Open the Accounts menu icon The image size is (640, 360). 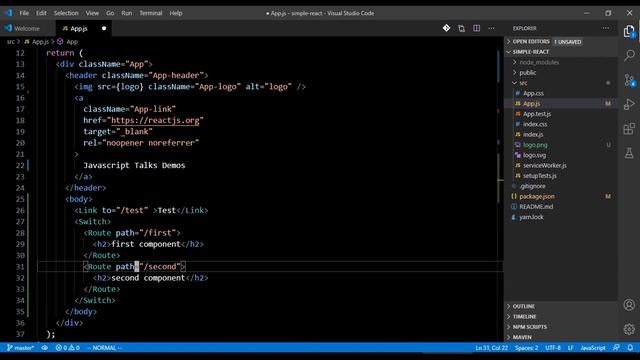tap(629, 304)
